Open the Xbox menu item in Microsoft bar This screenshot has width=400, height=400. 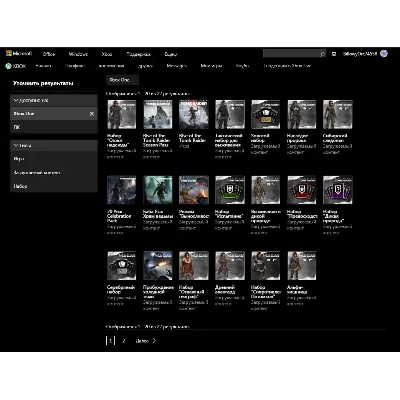click(107, 54)
